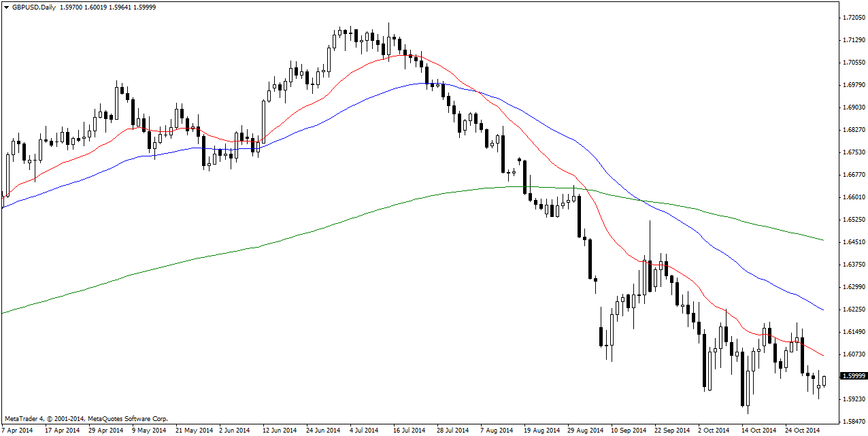Click the 19 Aug 2014 date label
This screenshot has height=436, width=868.
click(x=541, y=431)
